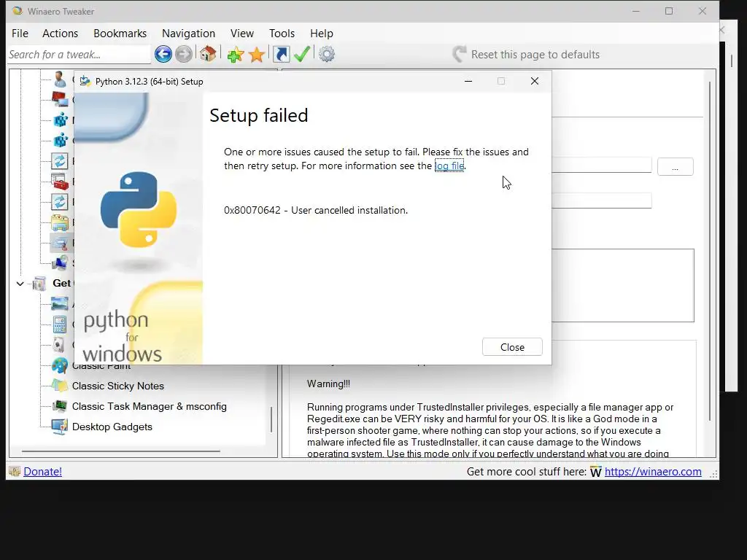Select Desktop Gadgets in the tree

point(112,427)
